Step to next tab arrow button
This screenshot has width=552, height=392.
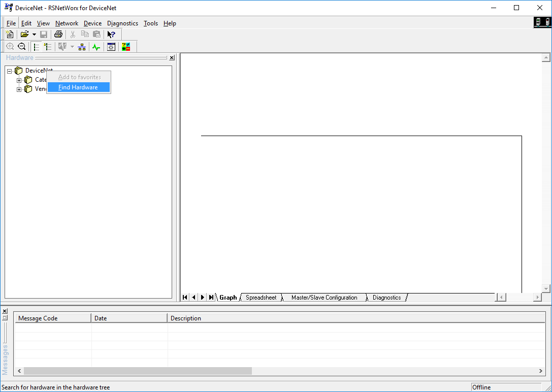click(x=203, y=298)
